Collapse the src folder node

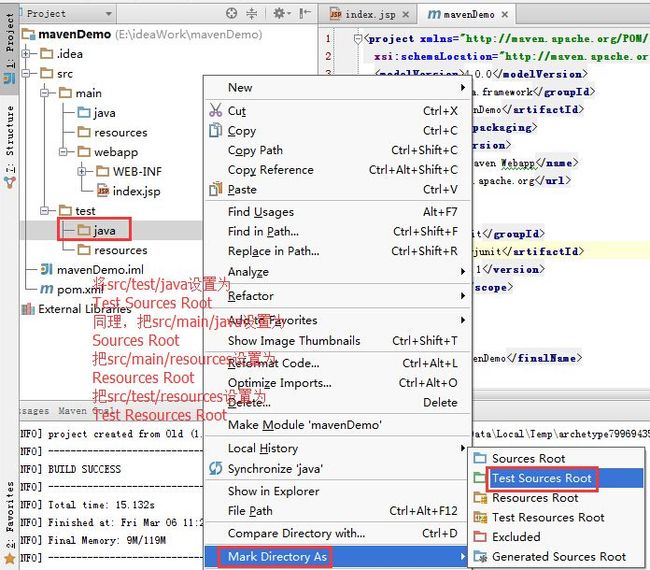[26, 73]
